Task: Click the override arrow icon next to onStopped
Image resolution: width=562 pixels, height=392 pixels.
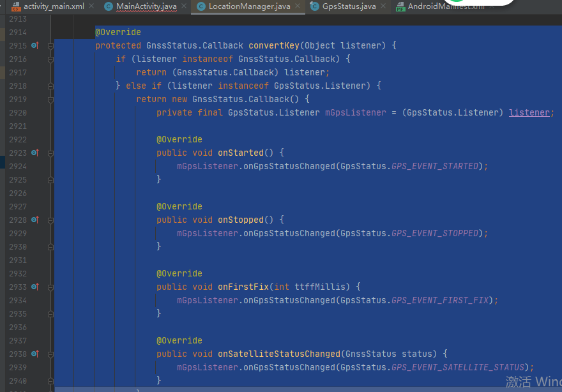Action: point(36,220)
